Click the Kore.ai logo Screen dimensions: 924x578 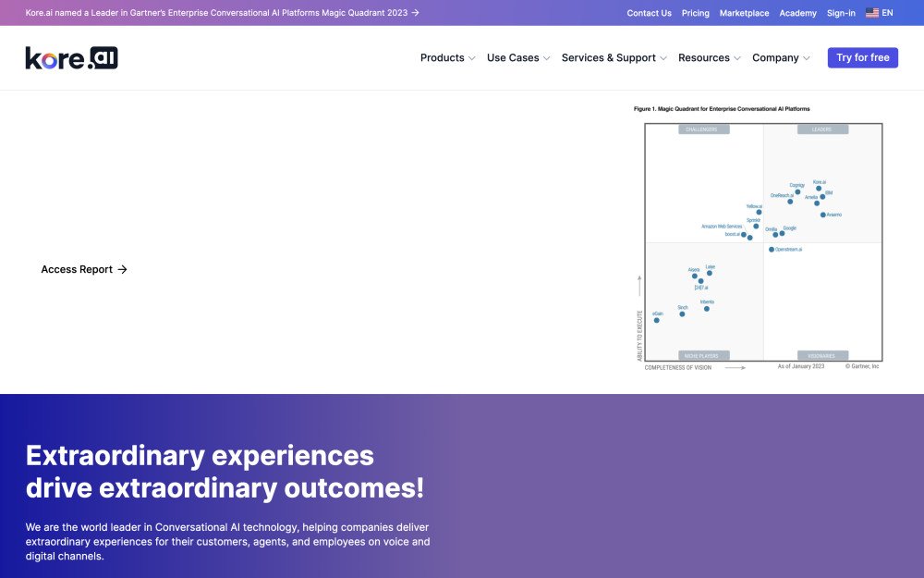71,58
